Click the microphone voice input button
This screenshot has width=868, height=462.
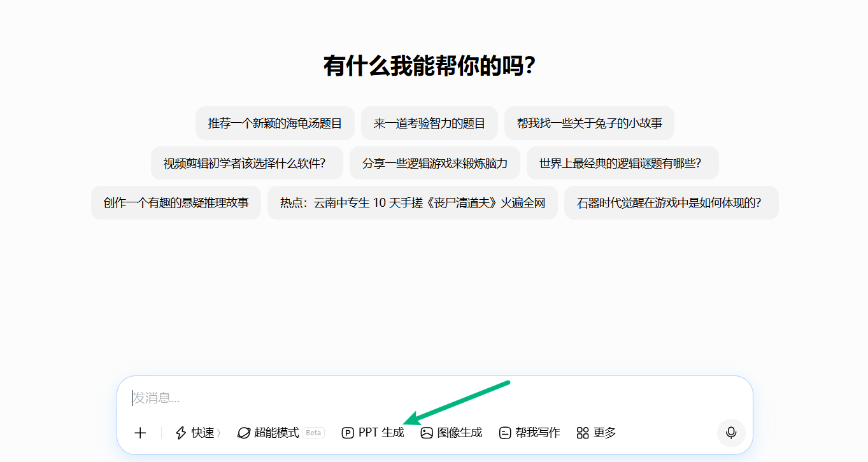pyautogui.click(x=731, y=433)
